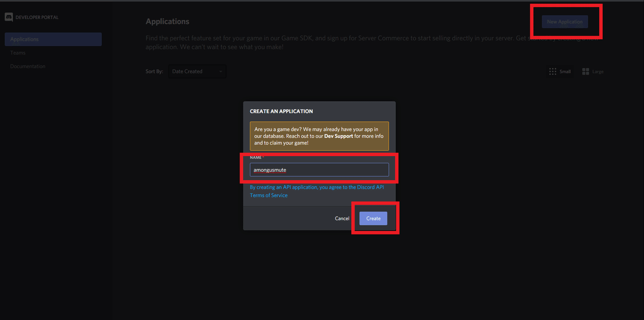Cancel the create application dialog
644x320 pixels.
342,219
